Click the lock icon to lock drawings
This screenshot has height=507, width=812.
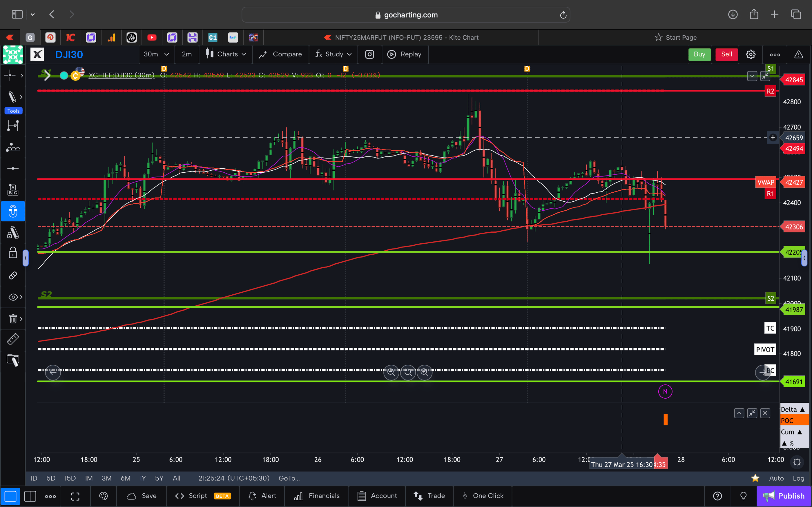click(12, 253)
